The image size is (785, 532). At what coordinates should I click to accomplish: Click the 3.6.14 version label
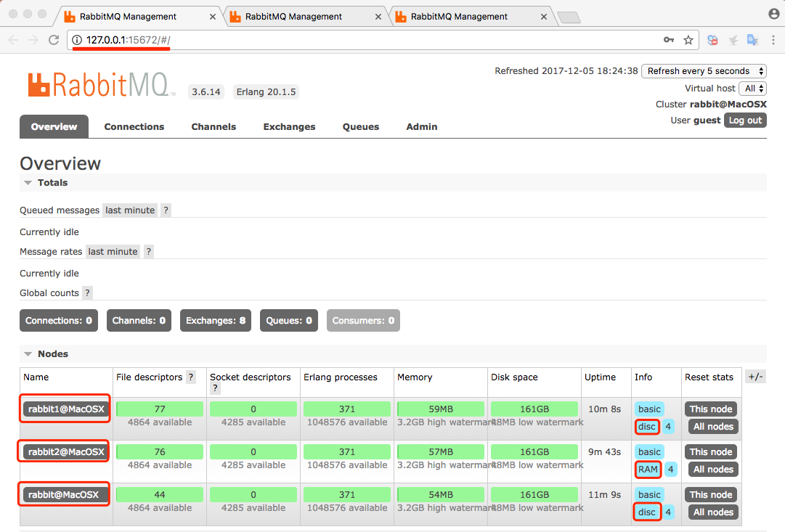coord(206,92)
